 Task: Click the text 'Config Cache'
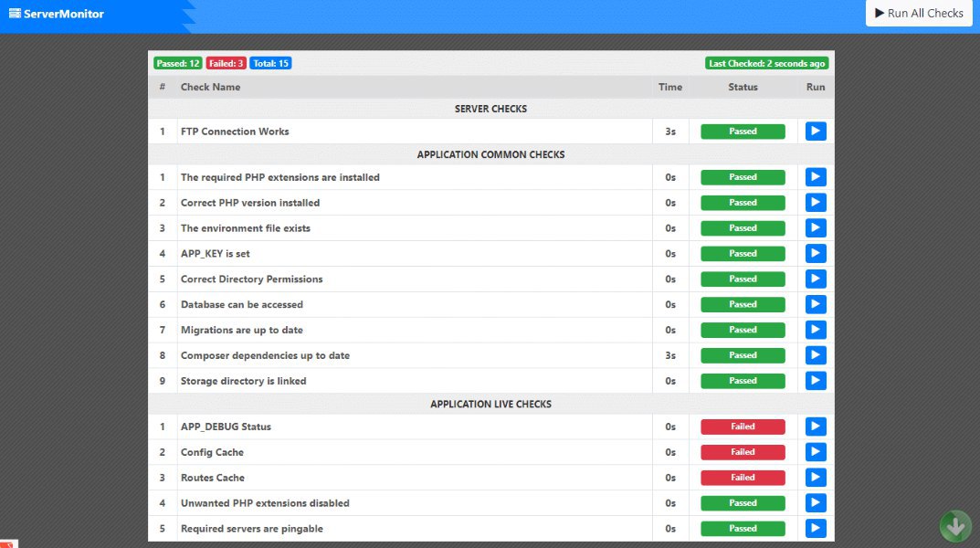point(212,452)
